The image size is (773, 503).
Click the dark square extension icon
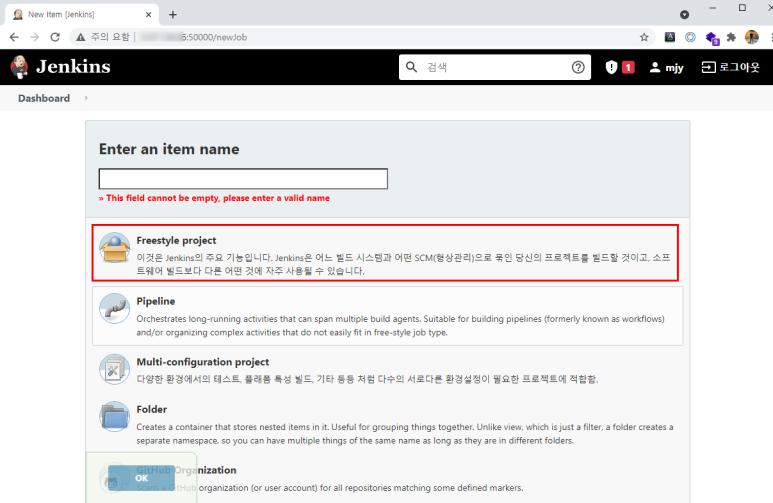[x=669, y=37]
